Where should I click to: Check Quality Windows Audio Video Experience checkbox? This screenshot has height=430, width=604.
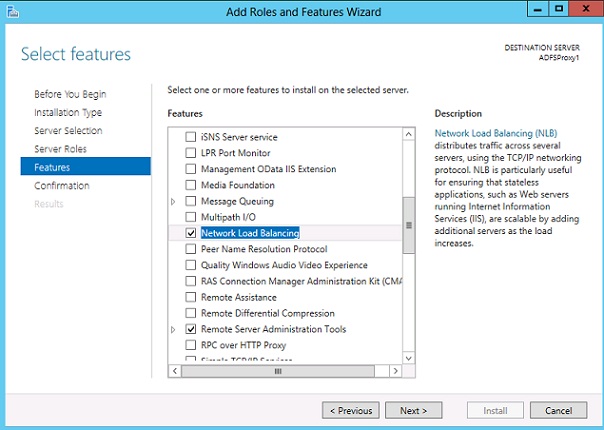click(x=191, y=265)
